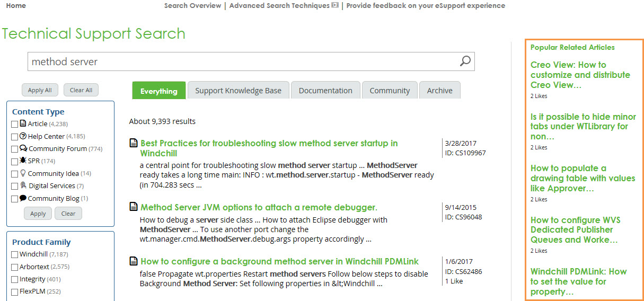Click the ID: CS96048 text
This screenshot has width=644, height=301.
[464, 217]
